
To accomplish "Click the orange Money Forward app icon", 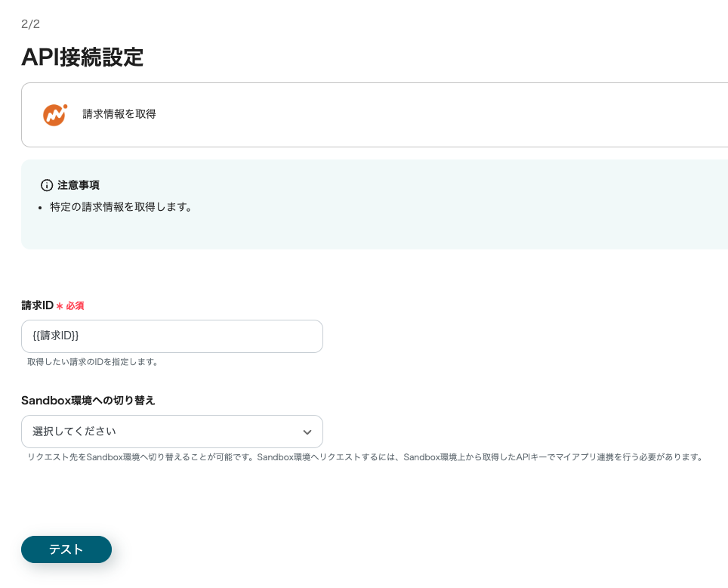I will [x=55, y=115].
